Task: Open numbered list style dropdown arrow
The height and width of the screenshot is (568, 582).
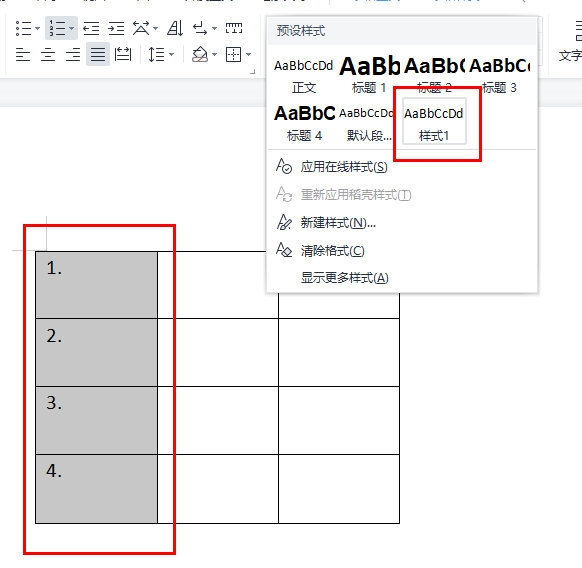Action: click(x=72, y=28)
